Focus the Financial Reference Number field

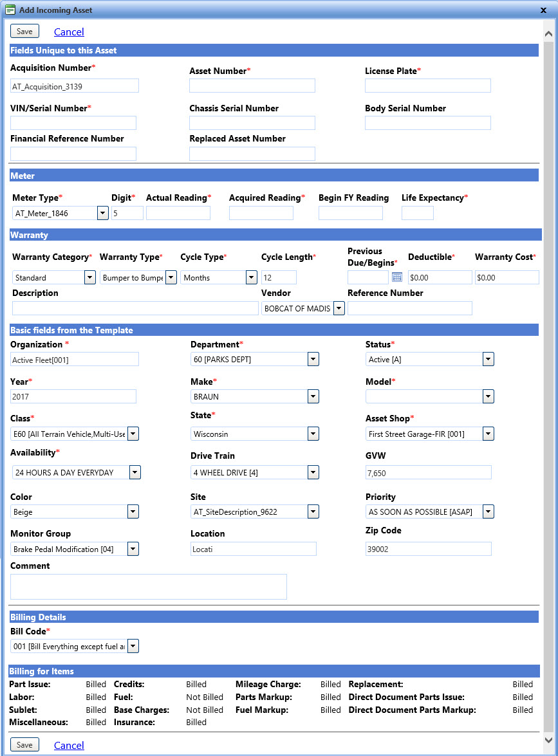pyautogui.click(x=73, y=154)
